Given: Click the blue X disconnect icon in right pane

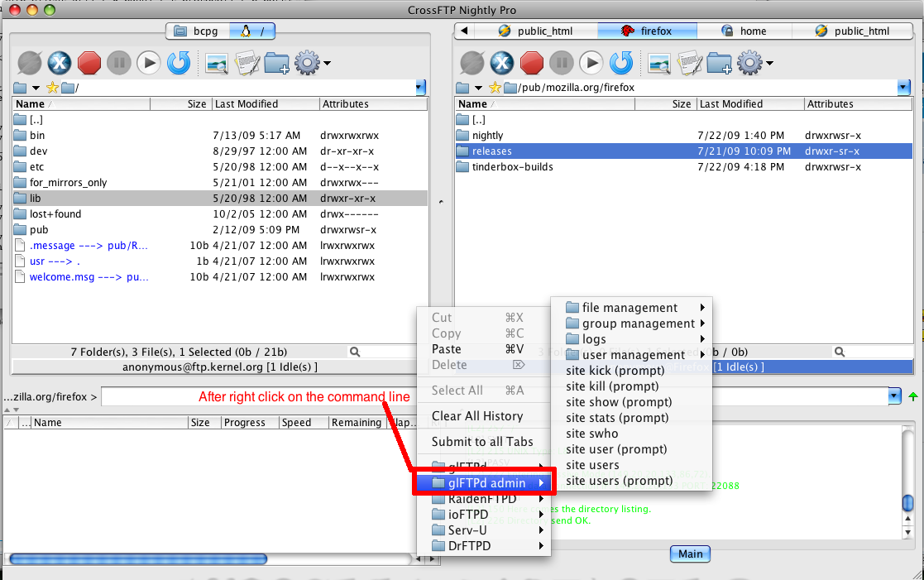Looking at the screenshot, I should (502, 63).
